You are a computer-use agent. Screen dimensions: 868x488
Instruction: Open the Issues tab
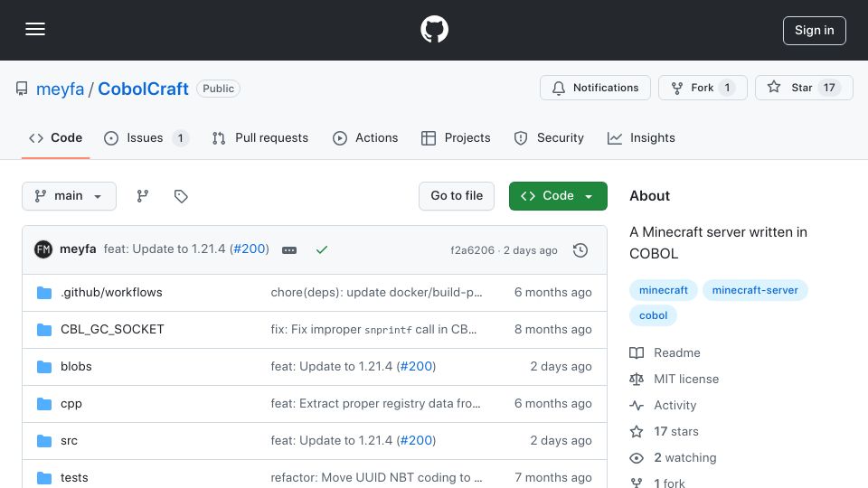[146, 137]
